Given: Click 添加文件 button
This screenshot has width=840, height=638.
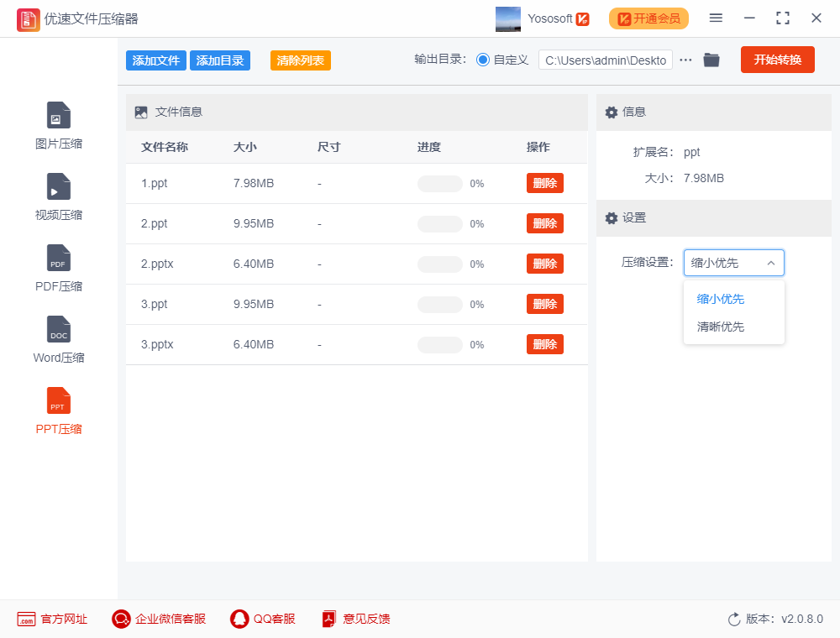Looking at the screenshot, I should point(156,60).
